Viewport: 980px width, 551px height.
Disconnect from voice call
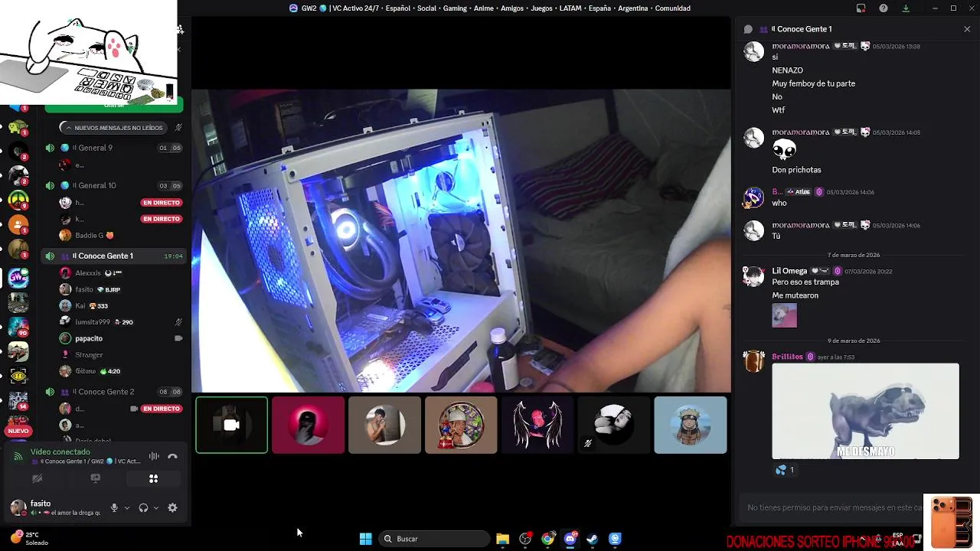[172, 456]
